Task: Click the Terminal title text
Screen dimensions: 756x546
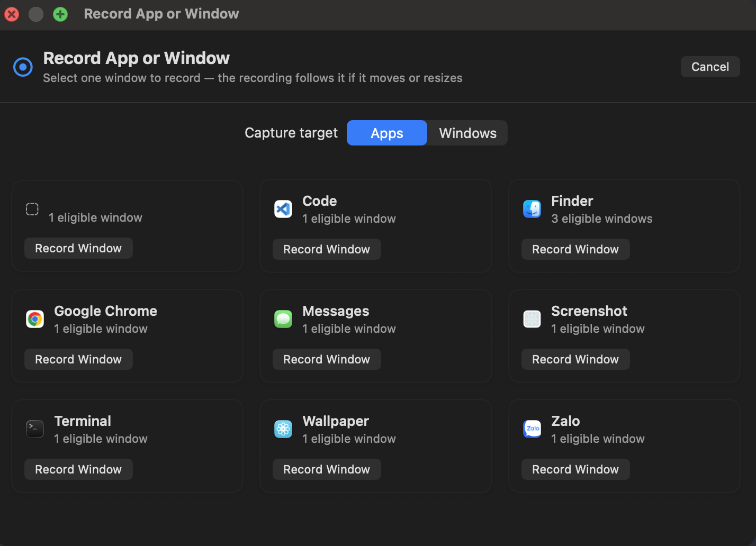Action: [x=83, y=421]
